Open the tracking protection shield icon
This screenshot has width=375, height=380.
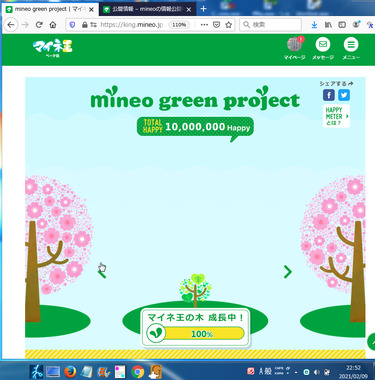coord(72,25)
